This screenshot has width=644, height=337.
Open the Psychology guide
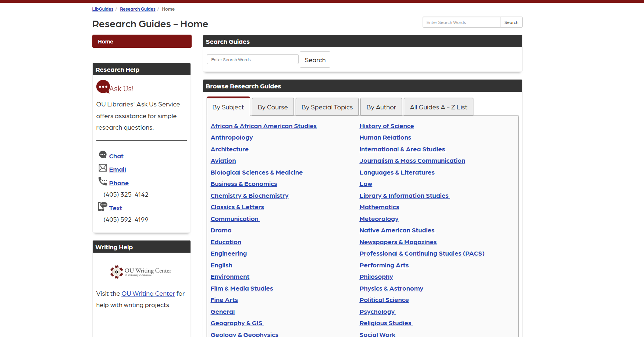click(377, 312)
